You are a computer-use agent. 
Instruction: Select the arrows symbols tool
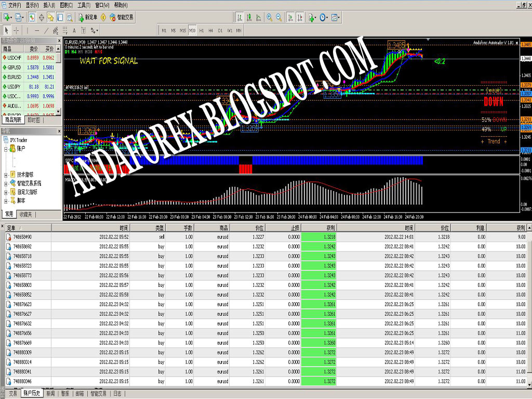pos(92,31)
